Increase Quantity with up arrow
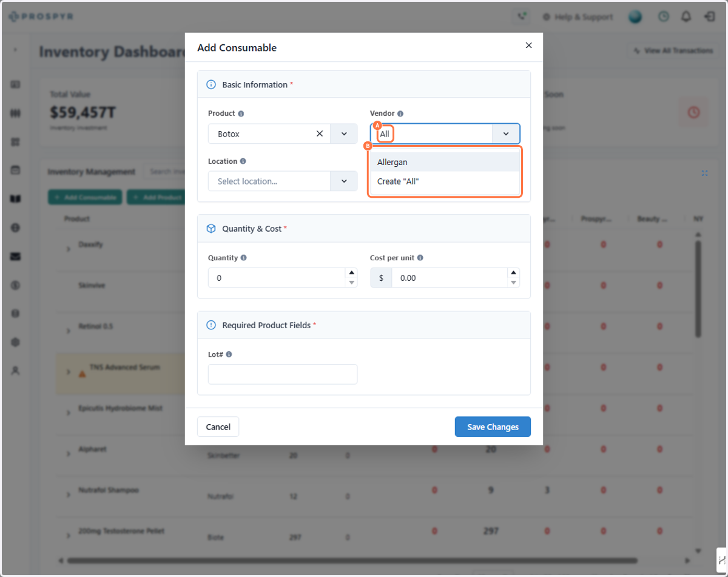This screenshot has width=728, height=577. [351, 272]
